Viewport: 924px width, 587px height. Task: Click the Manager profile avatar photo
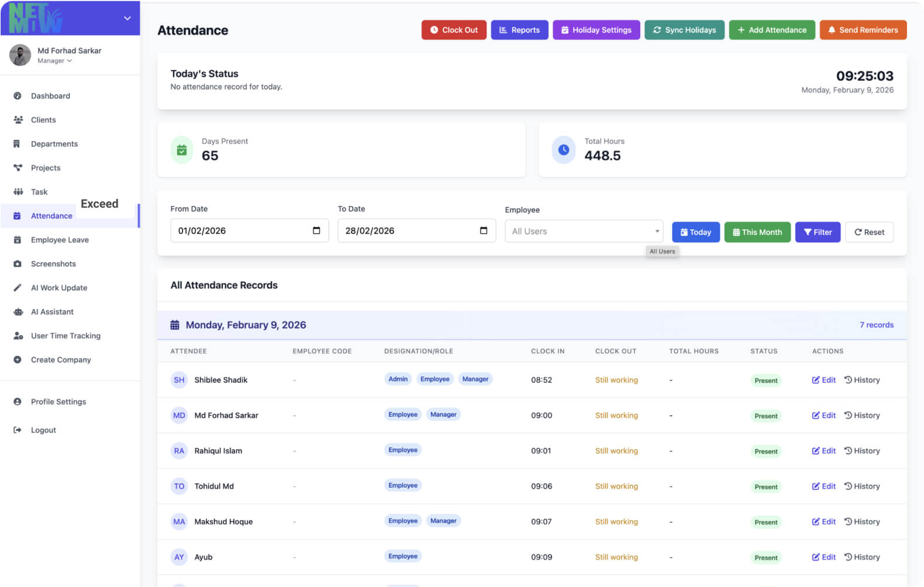[x=20, y=55]
